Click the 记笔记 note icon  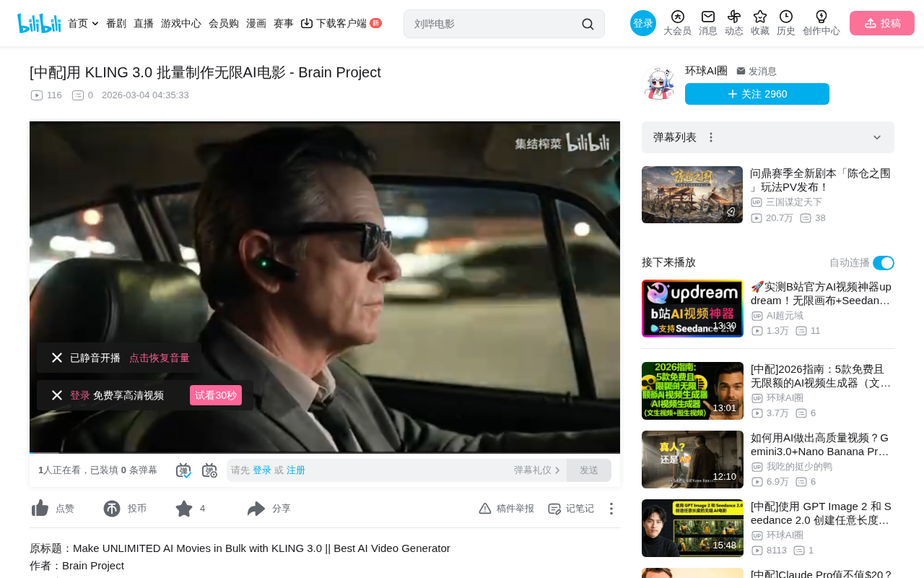[x=554, y=509]
